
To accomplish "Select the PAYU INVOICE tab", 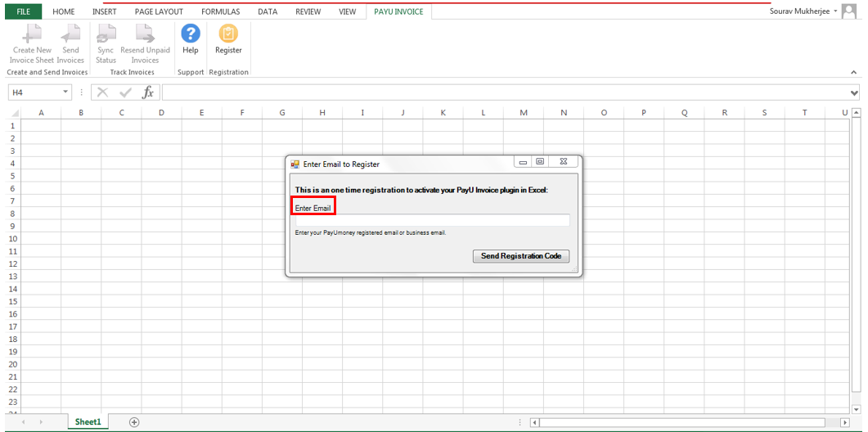I will (x=398, y=11).
